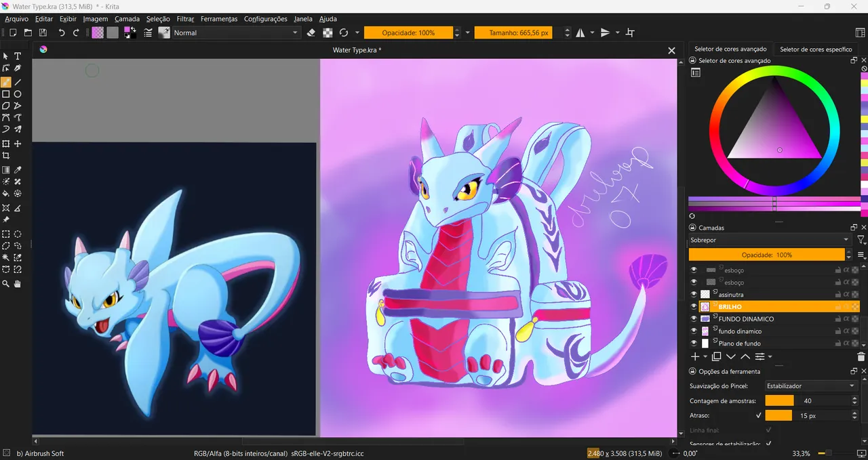Screen dimensions: 868x460
Task: Enable eraser mode in top toolbar
Action: coord(311,33)
